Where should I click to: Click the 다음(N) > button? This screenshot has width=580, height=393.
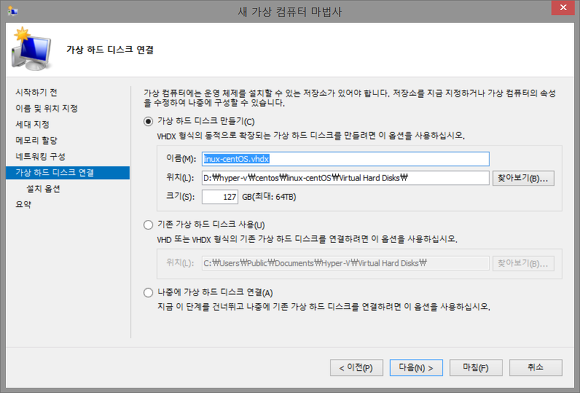[x=416, y=368]
